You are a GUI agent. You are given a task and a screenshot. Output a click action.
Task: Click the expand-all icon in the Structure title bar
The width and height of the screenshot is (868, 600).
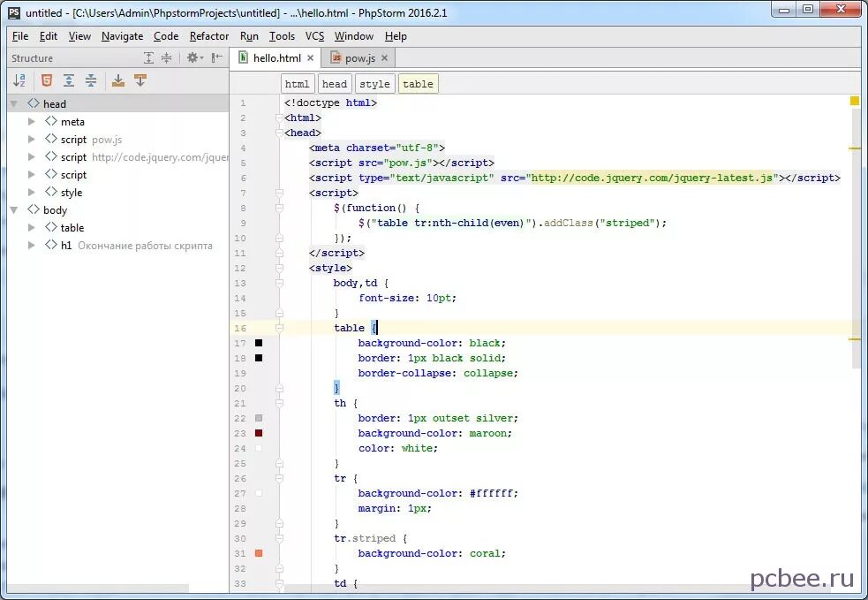point(149,57)
